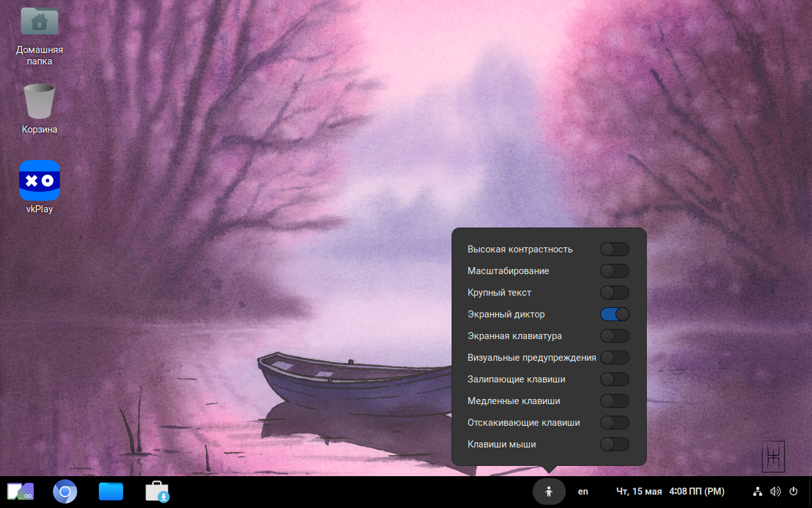Image resolution: width=812 pixels, height=508 pixels.
Task: Toggle Крупный текст on
Action: click(614, 293)
